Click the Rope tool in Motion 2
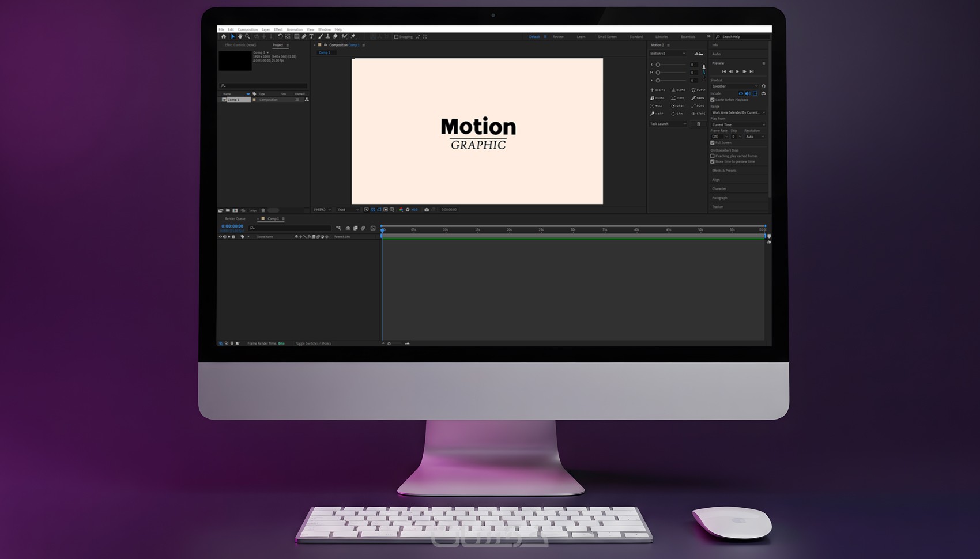Image resolution: width=980 pixels, height=559 pixels. [x=698, y=106]
